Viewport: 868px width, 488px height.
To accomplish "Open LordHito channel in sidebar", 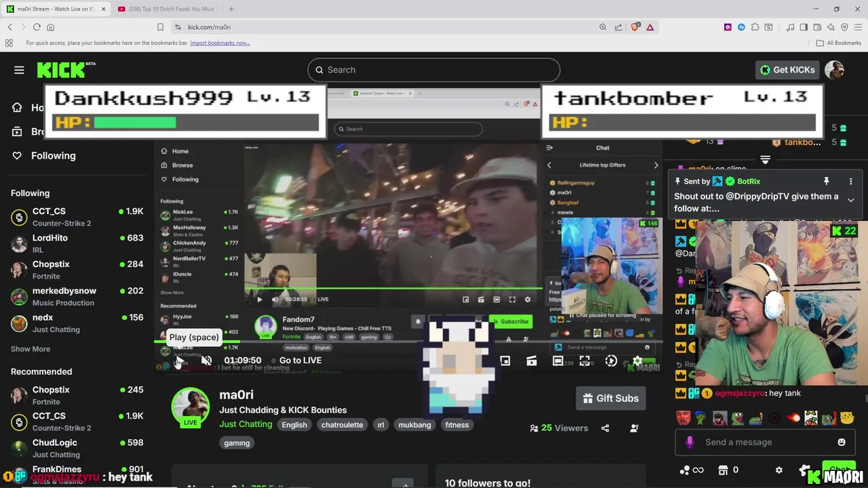I will (x=77, y=243).
